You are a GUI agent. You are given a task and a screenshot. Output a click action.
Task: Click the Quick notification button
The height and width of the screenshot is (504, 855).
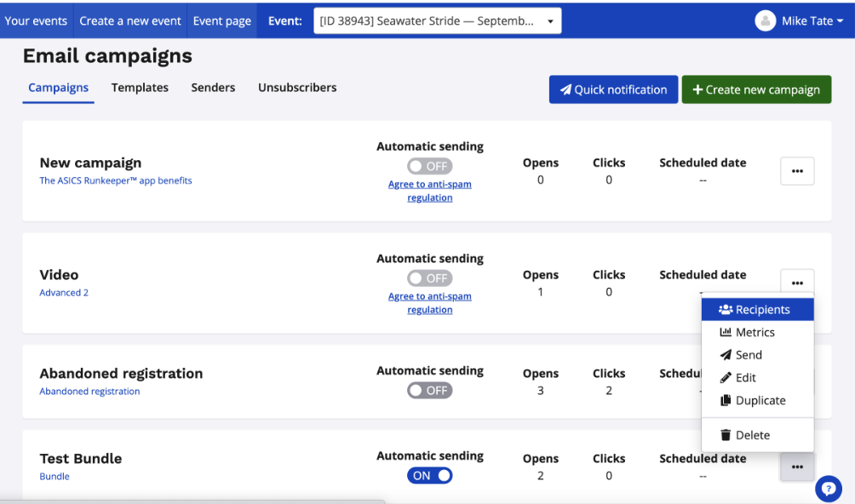(613, 89)
